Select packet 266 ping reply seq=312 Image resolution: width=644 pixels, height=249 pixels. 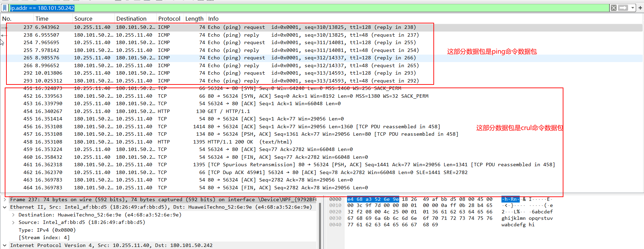coord(321,65)
